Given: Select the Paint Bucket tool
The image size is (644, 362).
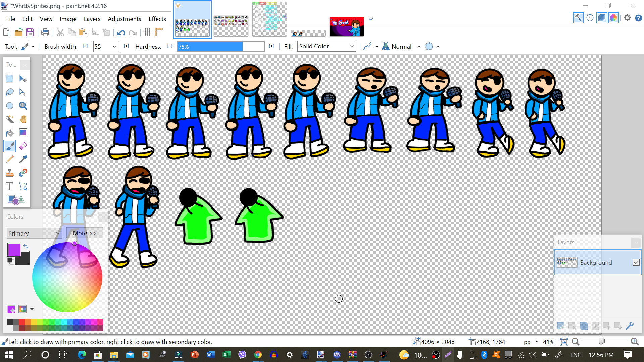Looking at the screenshot, I should coord(10,132).
